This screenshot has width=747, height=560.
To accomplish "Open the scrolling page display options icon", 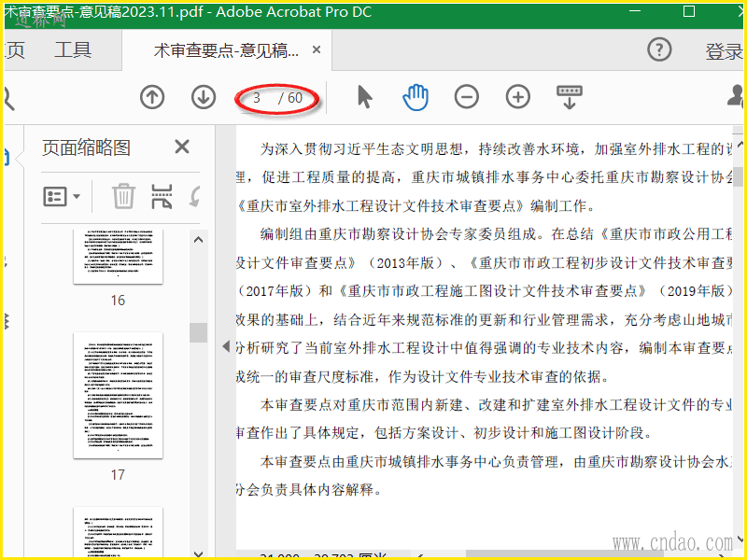I will coord(570,97).
